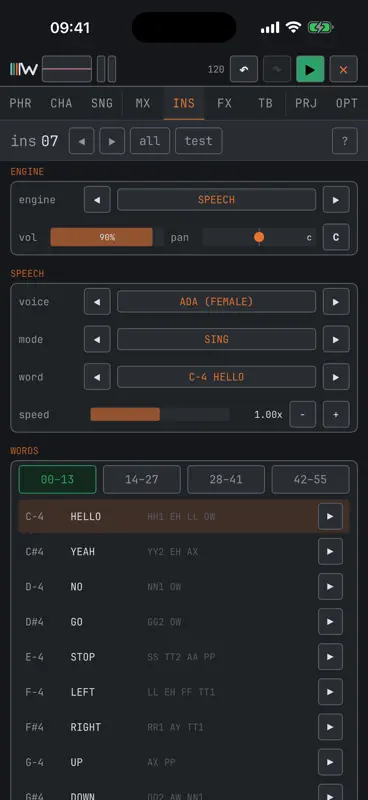
Task: Open the SNG tab
Action: coord(102,103)
